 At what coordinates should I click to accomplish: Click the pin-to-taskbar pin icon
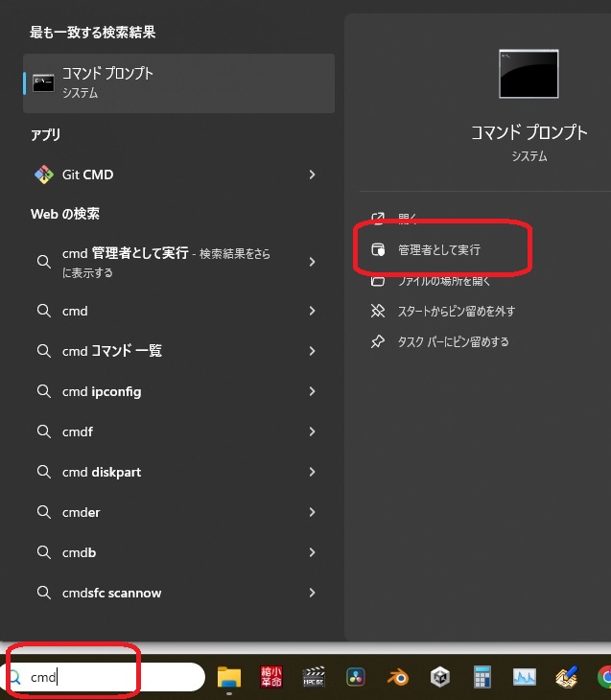378,342
